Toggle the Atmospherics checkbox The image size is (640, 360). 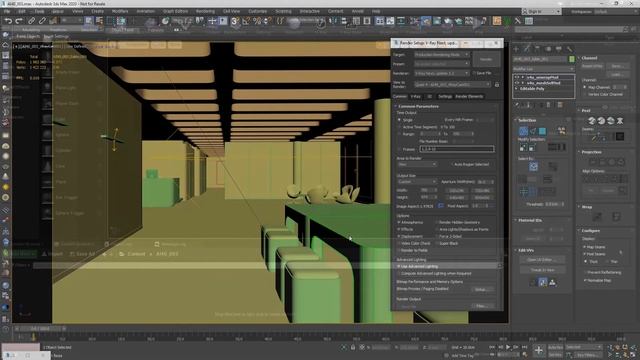399,222
